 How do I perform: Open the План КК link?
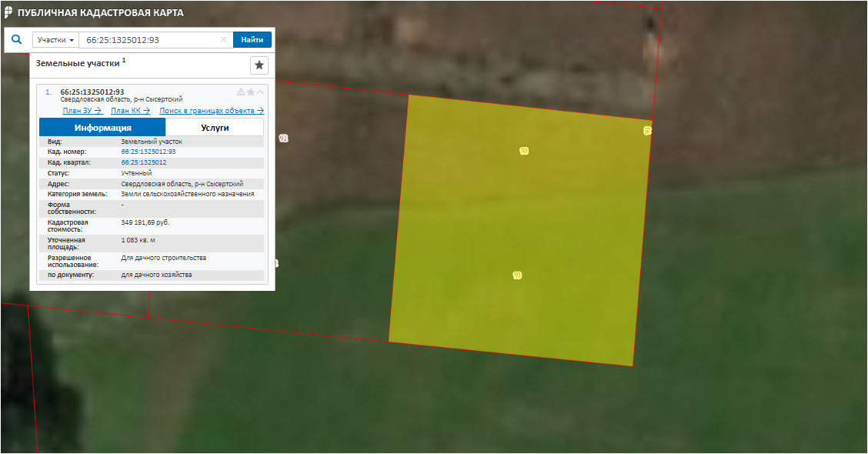[130, 111]
